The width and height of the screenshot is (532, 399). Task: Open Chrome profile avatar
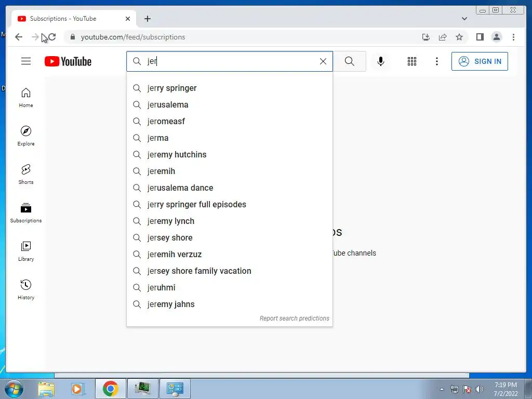click(496, 37)
